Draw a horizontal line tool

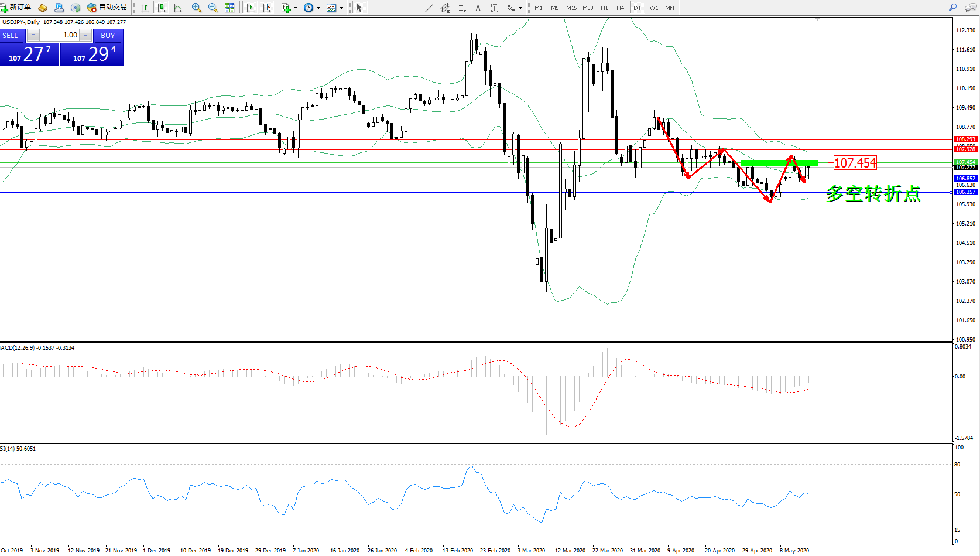coord(413,8)
